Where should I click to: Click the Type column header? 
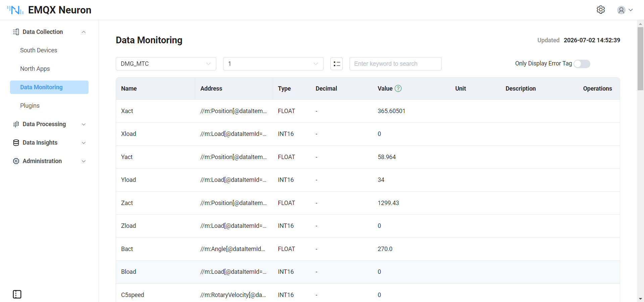coord(284,89)
